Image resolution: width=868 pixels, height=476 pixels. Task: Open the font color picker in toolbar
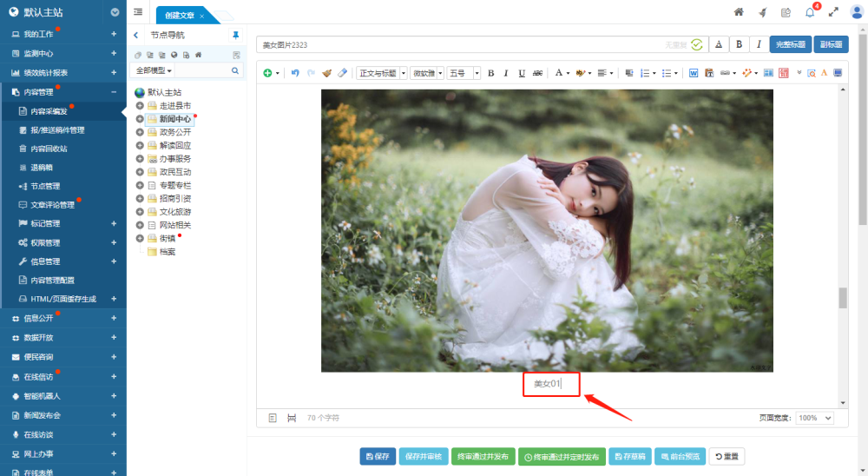tap(560, 73)
